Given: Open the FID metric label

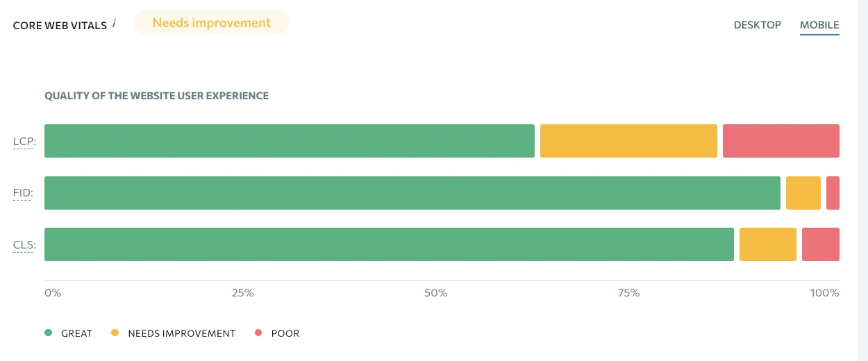Looking at the screenshot, I should click(x=23, y=193).
